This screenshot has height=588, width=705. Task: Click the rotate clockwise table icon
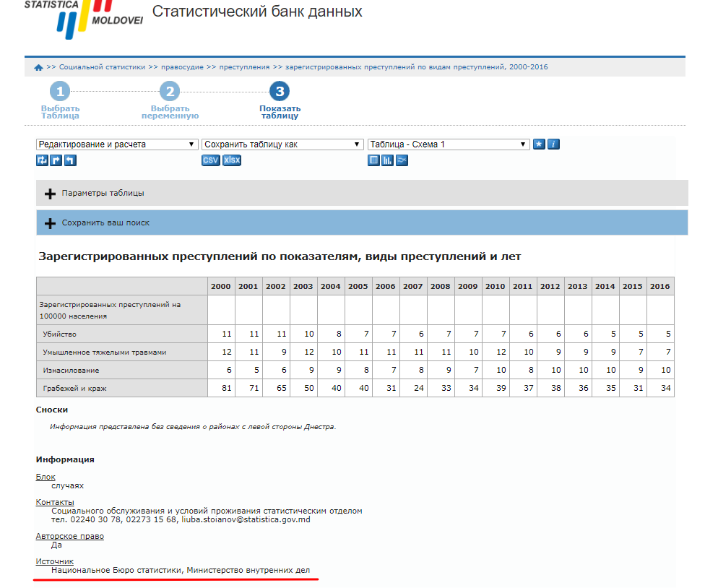56,160
